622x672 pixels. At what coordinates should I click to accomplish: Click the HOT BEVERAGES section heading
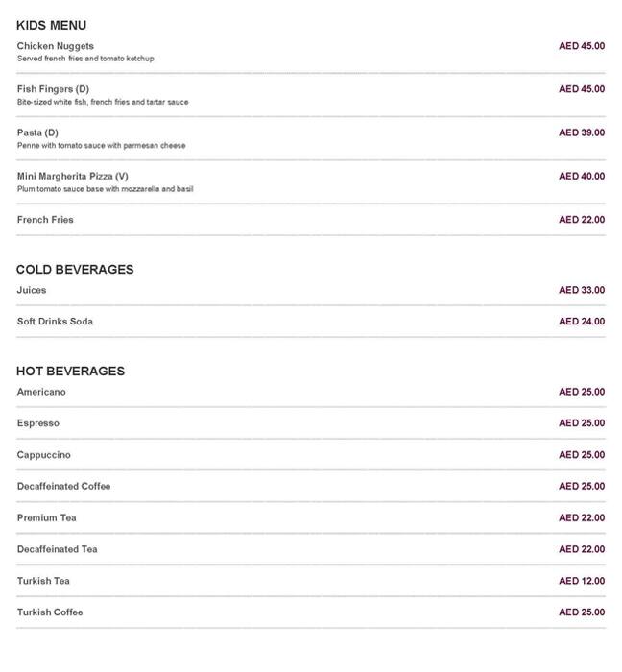coord(71,371)
